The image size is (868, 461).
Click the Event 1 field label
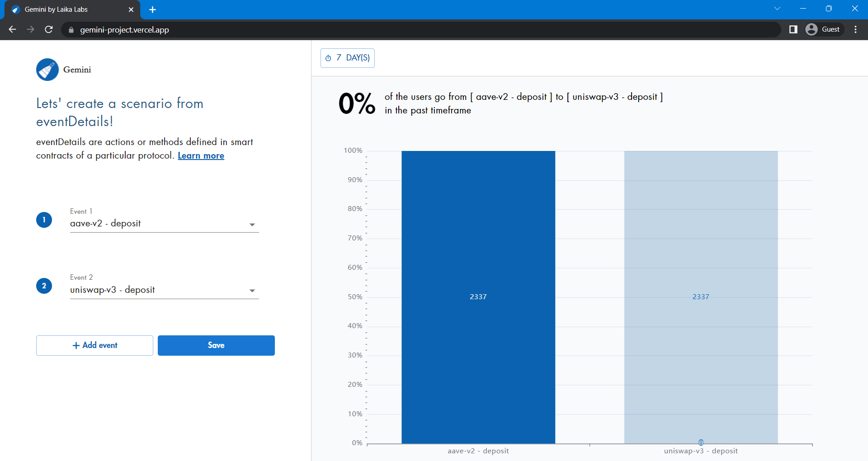(x=81, y=212)
